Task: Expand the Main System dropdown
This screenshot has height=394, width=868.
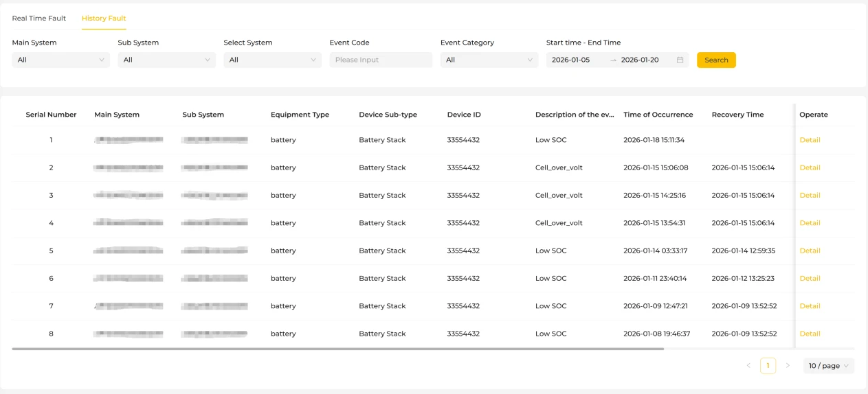Action: click(61, 60)
